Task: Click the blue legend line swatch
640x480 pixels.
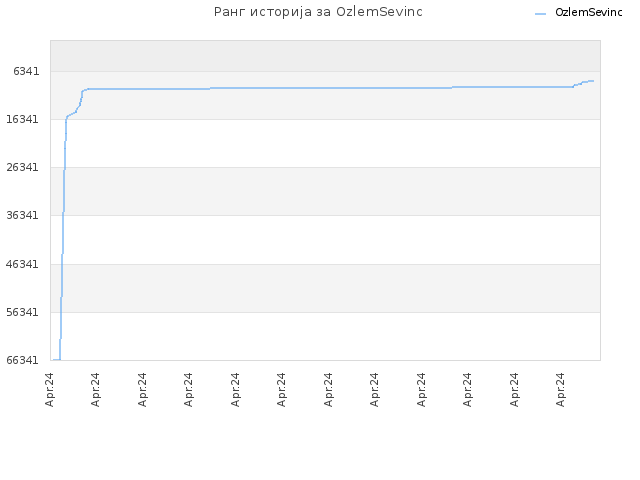Action: pos(540,14)
